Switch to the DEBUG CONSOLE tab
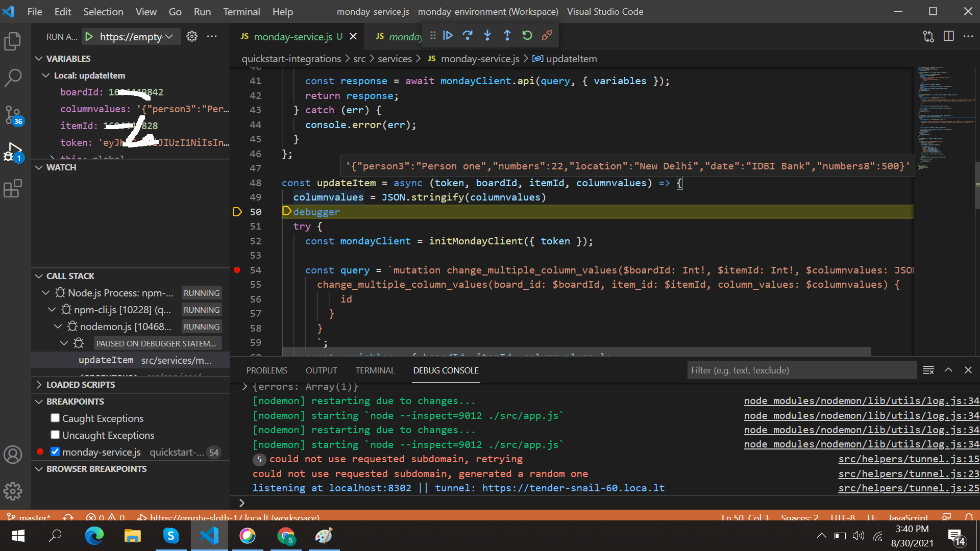 (x=446, y=370)
